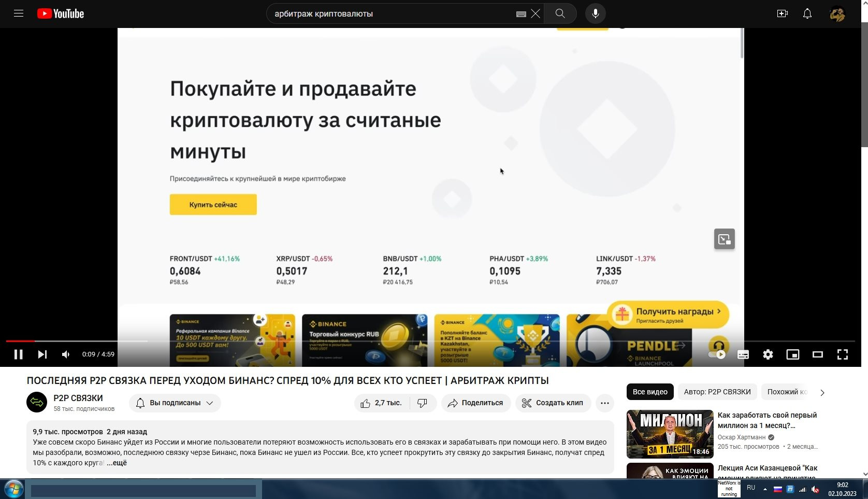Image resolution: width=868 pixels, height=499 pixels.
Task: Click the video title ПОСЛЕДНЯЯ P2P СВЯЗКА
Action: [287, 380]
